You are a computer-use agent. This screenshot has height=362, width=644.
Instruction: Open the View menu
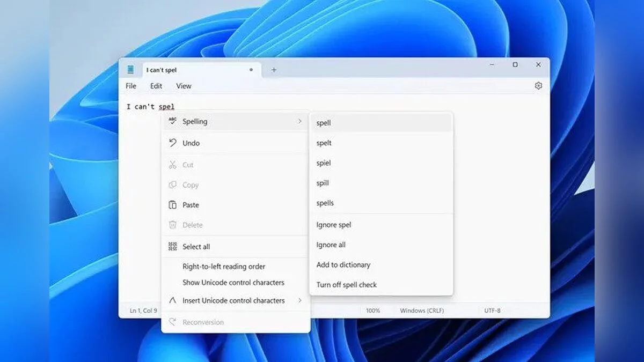184,86
